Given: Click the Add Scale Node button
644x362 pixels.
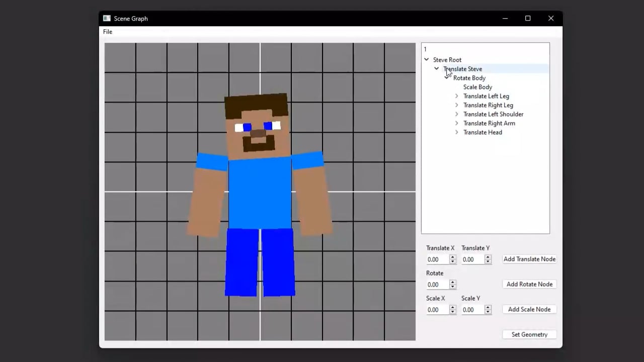Looking at the screenshot, I should pyautogui.click(x=529, y=309).
